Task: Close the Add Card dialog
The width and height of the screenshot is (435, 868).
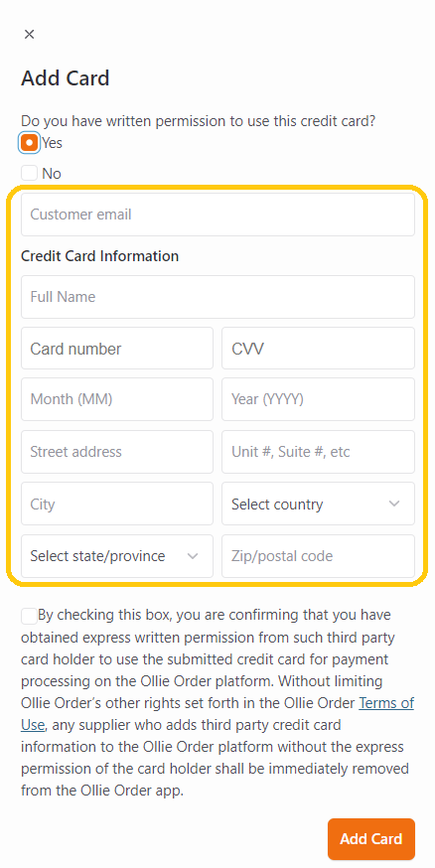Action: [30, 35]
